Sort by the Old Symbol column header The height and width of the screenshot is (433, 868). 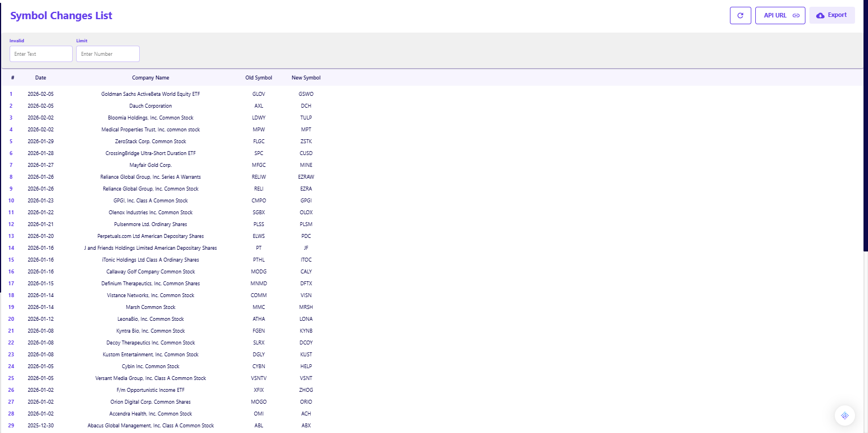click(x=259, y=78)
